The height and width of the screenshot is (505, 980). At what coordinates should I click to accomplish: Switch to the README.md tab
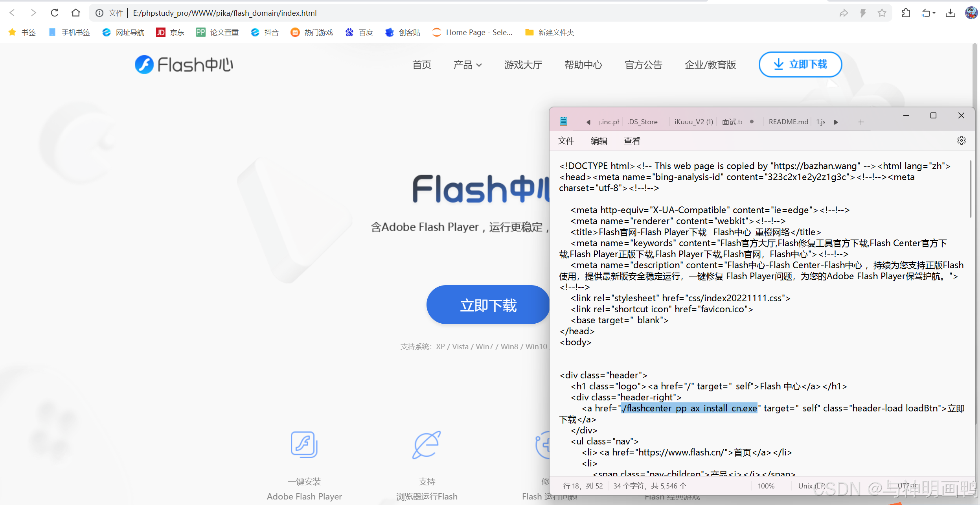(788, 122)
